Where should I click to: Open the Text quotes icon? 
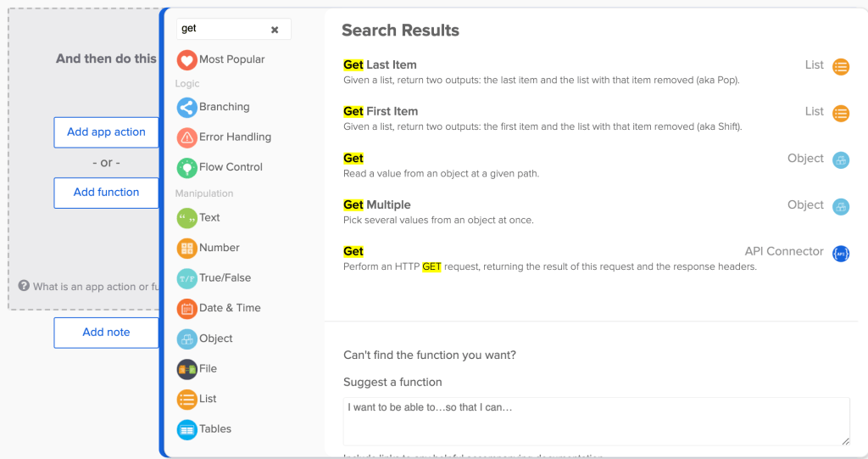point(186,218)
